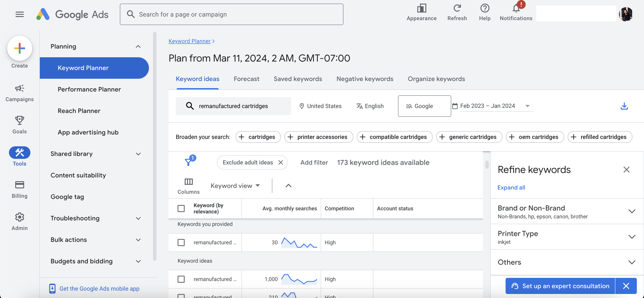Expand the Printer Type refinement
The height and width of the screenshot is (298, 644).
coord(631,237)
